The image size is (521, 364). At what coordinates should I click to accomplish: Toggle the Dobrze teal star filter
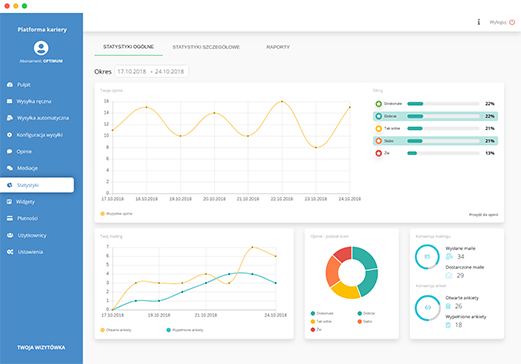[x=378, y=116]
